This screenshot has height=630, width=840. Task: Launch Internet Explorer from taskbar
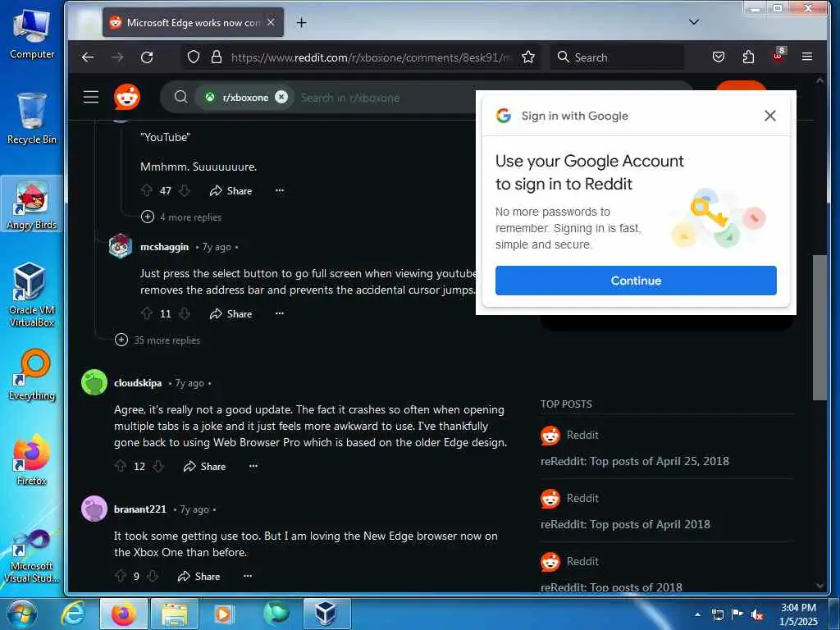pyautogui.click(x=73, y=614)
